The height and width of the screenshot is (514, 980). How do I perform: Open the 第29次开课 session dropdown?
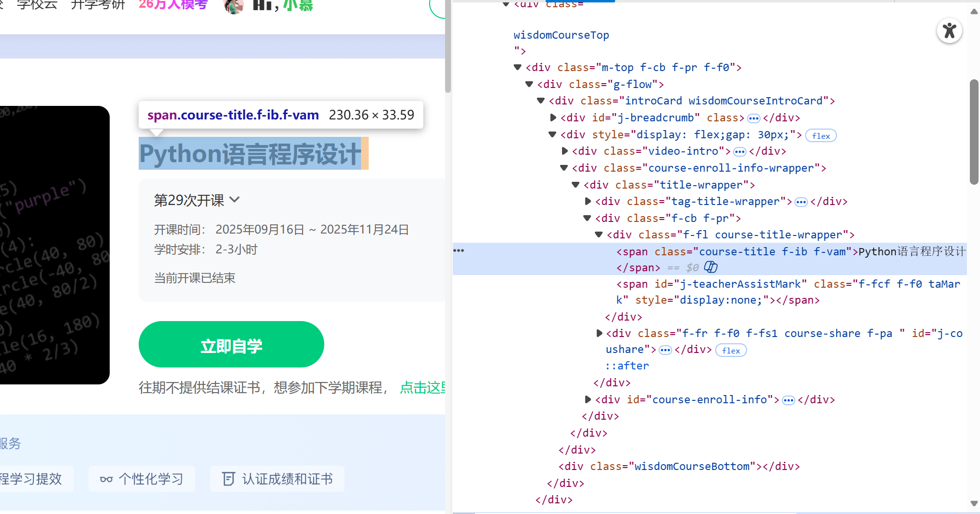click(x=197, y=200)
